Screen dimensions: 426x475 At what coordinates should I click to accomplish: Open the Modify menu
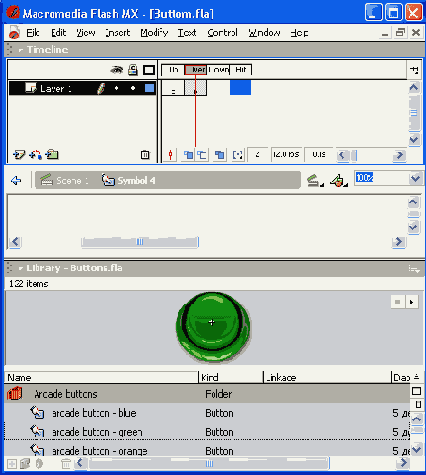[x=154, y=33]
